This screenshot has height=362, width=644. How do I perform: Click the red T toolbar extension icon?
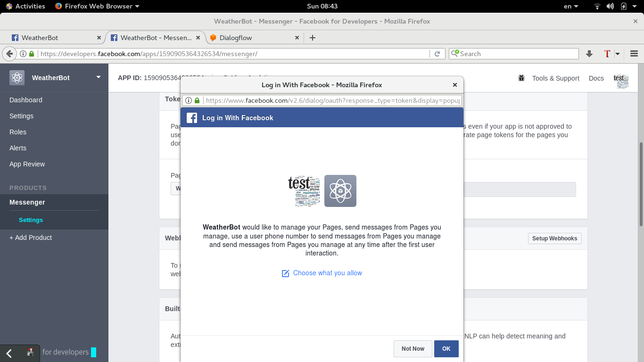[x=607, y=54]
